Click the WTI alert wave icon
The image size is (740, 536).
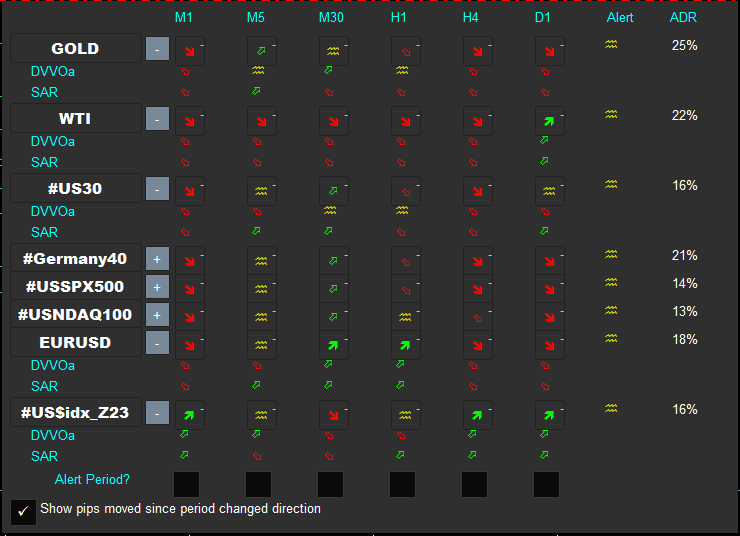(611, 114)
